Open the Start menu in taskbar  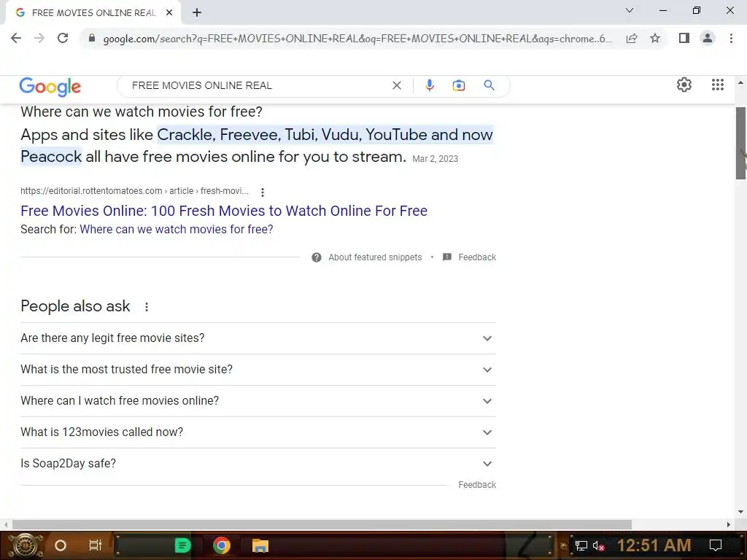coord(26,545)
